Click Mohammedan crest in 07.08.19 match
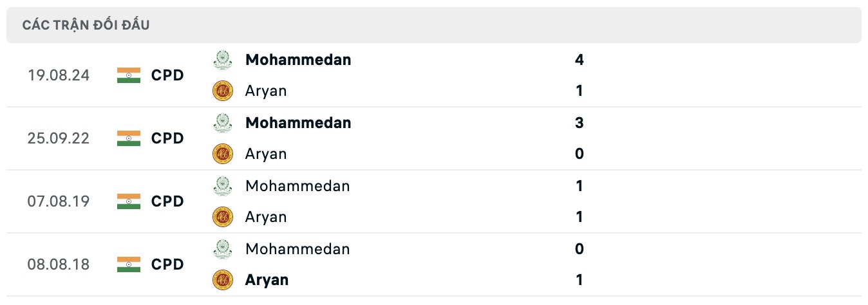The width and height of the screenshot is (868, 305). click(222, 186)
